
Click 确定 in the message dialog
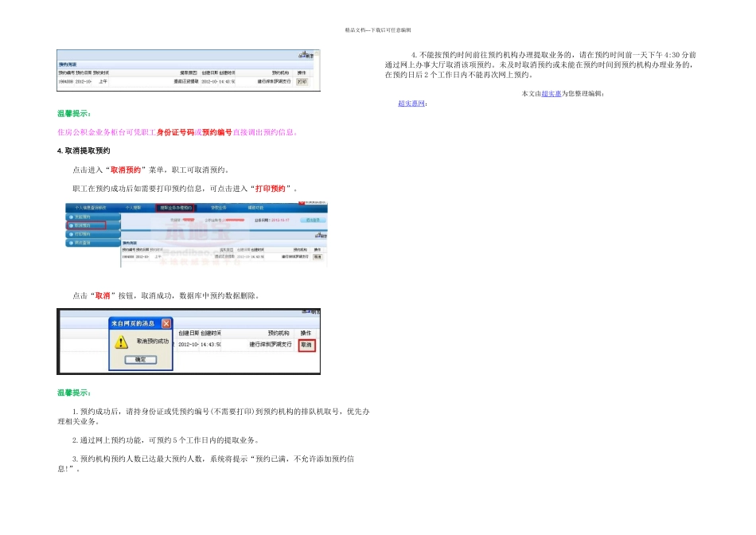pos(140,359)
